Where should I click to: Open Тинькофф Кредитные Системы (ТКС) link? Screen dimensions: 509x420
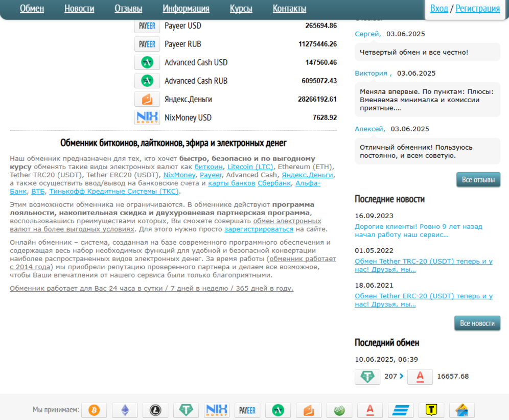point(113,191)
